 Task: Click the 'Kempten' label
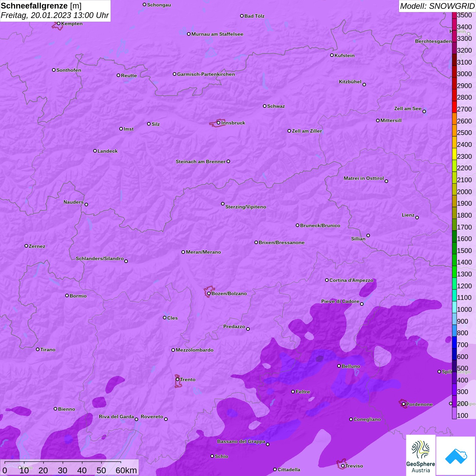pyautogui.click(x=72, y=23)
